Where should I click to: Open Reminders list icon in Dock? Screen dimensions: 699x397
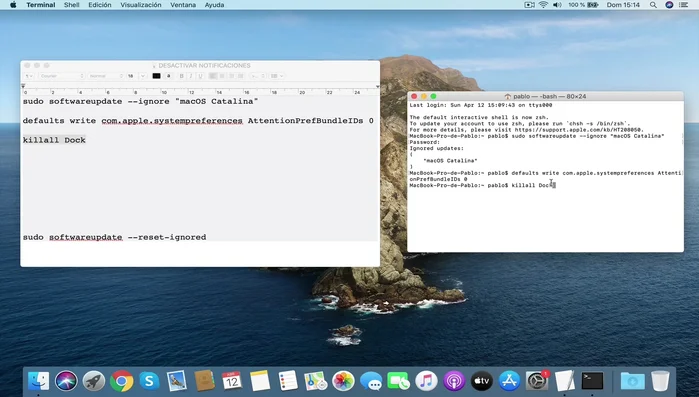click(x=288, y=381)
